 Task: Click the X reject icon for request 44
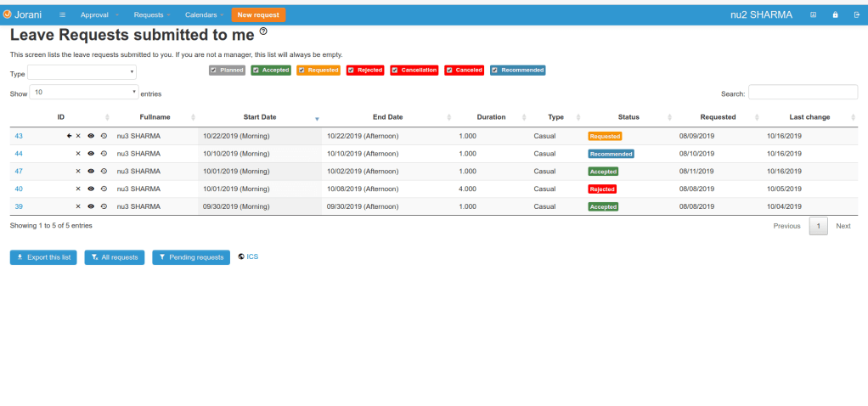[78, 154]
